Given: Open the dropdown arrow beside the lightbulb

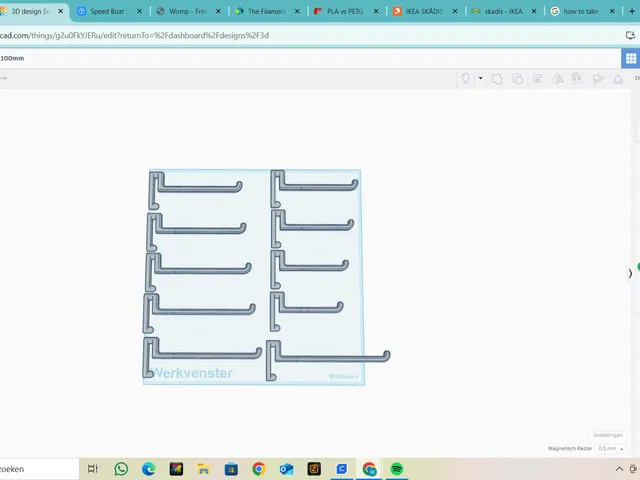Looking at the screenshot, I should click(480, 78).
